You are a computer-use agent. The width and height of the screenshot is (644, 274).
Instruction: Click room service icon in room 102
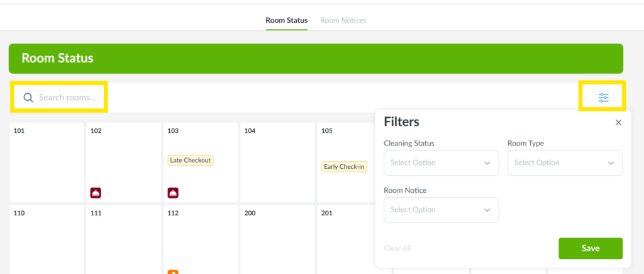(x=96, y=193)
